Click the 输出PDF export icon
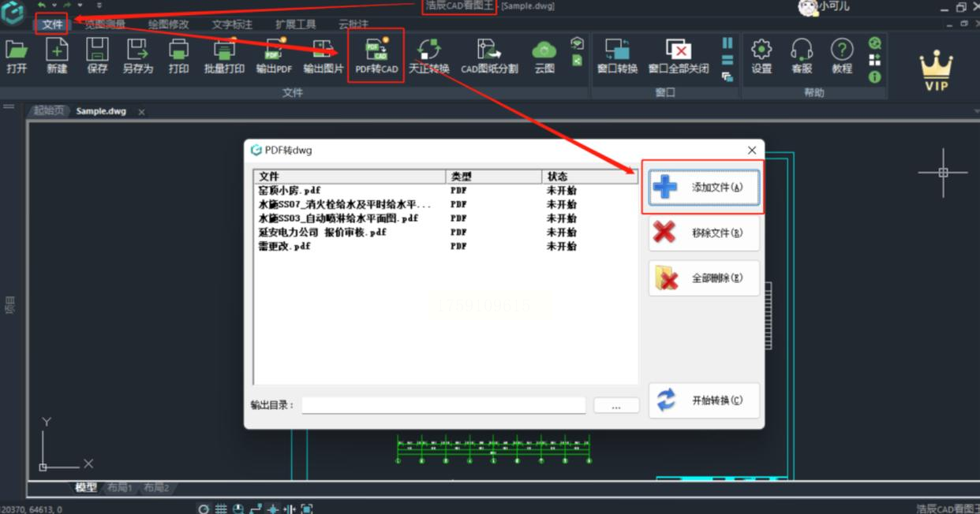This screenshot has height=514, width=980. click(x=275, y=50)
